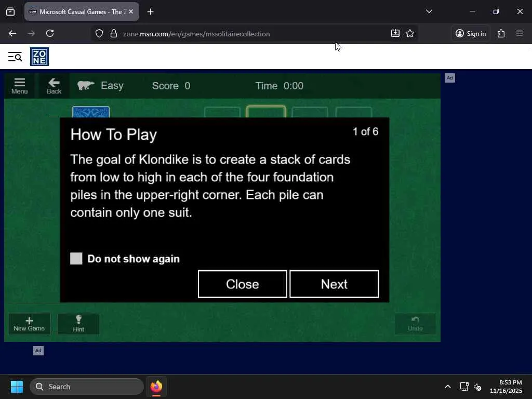This screenshot has height=399, width=532.
Task: Close the How To Play dialog
Action: (x=243, y=284)
